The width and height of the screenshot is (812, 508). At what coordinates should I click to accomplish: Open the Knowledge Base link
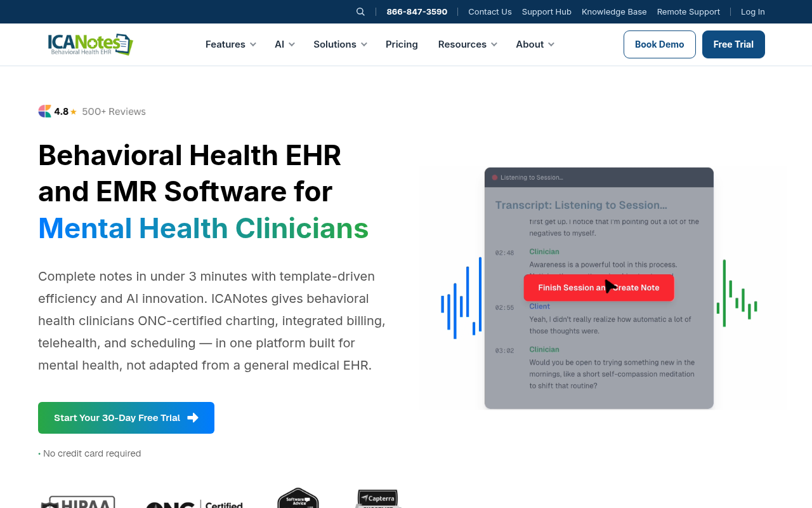(614, 11)
